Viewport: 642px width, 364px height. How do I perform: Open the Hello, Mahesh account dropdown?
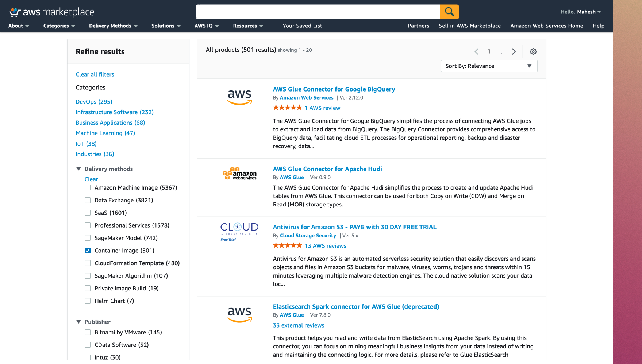click(581, 12)
